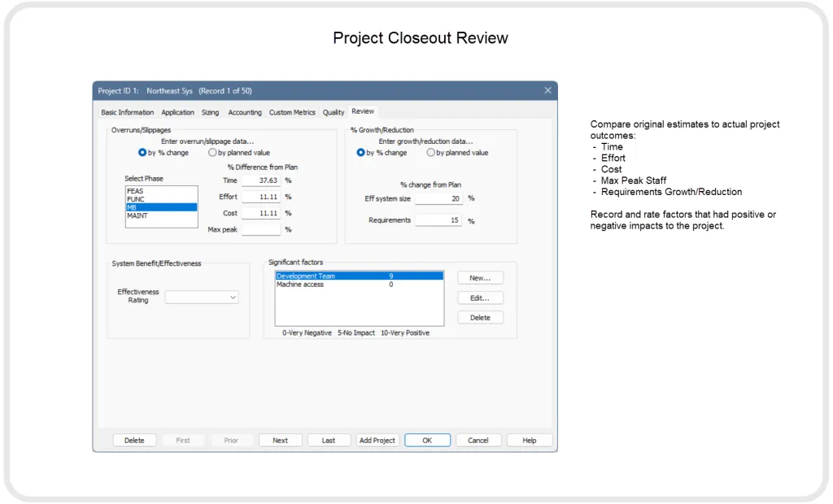Click the First record button
The width and height of the screenshot is (833, 504).
click(183, 441)
